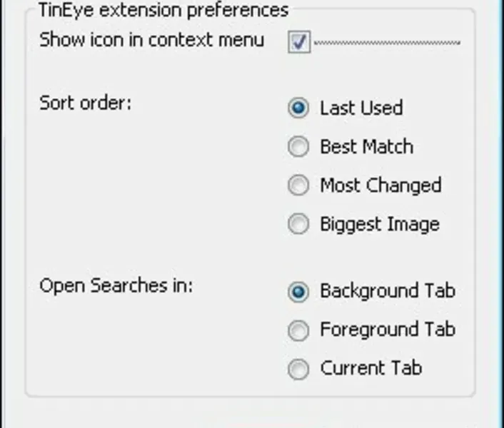
Task: Toggle the Show icon in context menu checkbox
Action: coord(299,43)
